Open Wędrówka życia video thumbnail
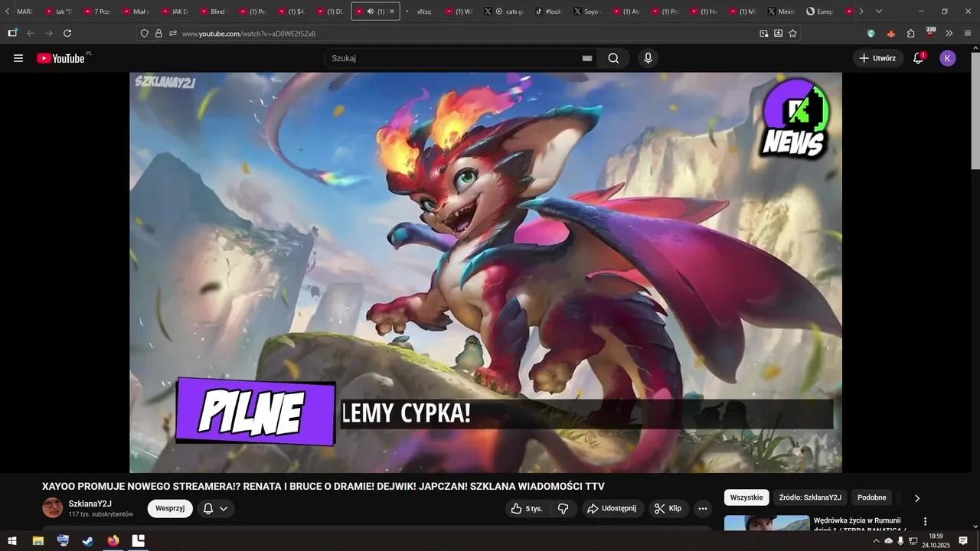Image resolution: width=980 pixels, height=551 pixels. (766, 523)
